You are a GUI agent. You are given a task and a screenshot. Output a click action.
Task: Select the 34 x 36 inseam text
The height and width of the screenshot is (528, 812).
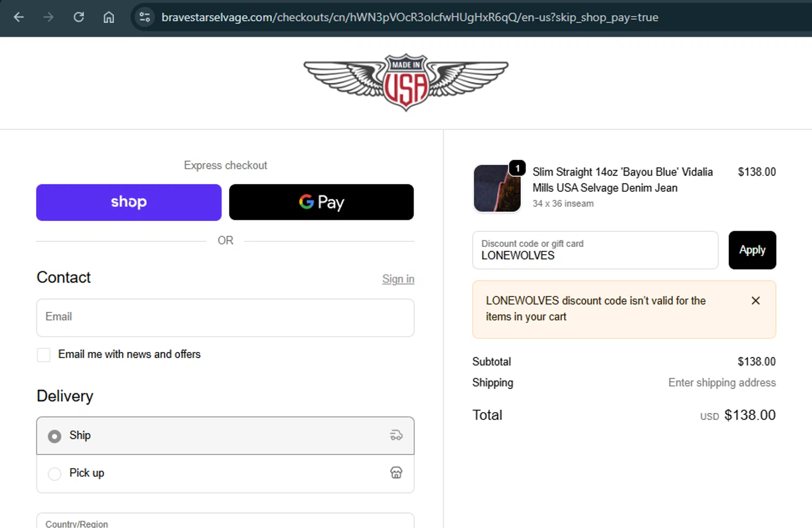563,204
